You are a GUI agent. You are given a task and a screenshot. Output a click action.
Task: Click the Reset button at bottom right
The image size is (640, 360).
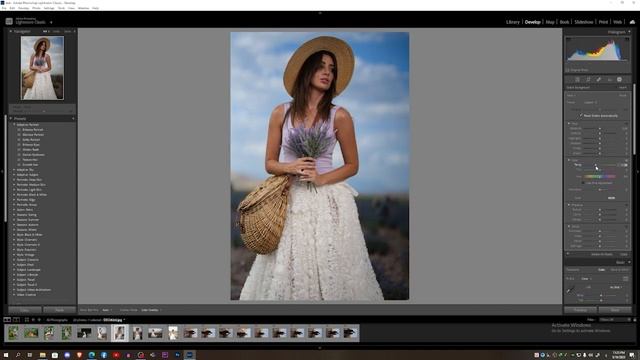pos(615,310)
